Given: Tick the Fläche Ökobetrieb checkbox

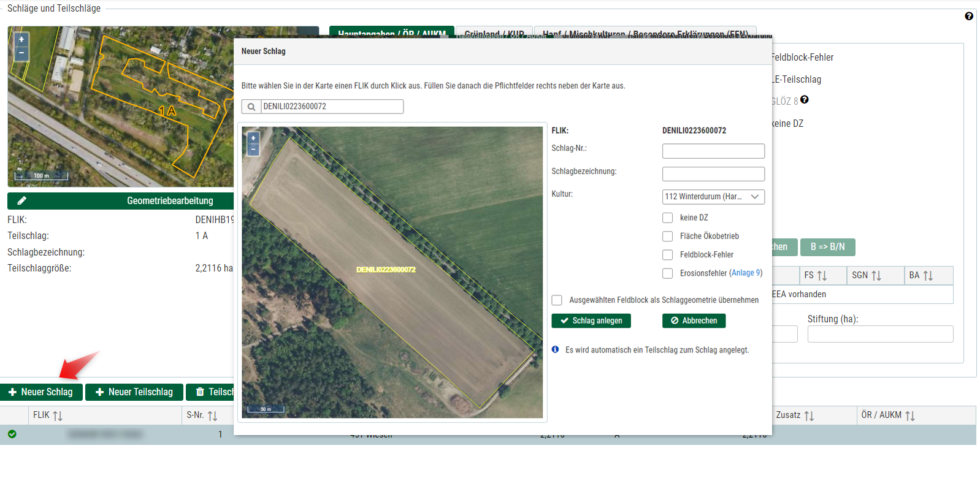Looking at the screenshot, I should click(x=668, y=237).
